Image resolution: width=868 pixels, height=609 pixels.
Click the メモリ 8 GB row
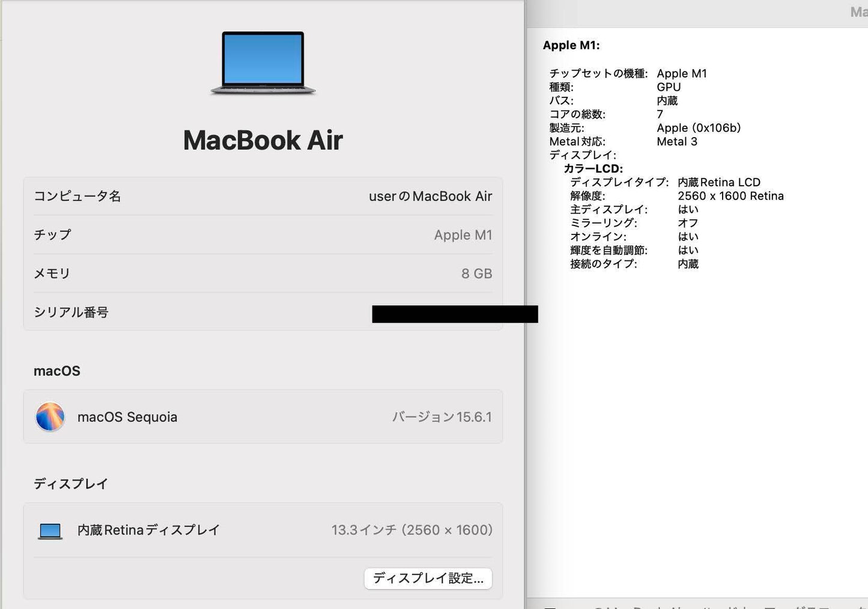[263, 274]
